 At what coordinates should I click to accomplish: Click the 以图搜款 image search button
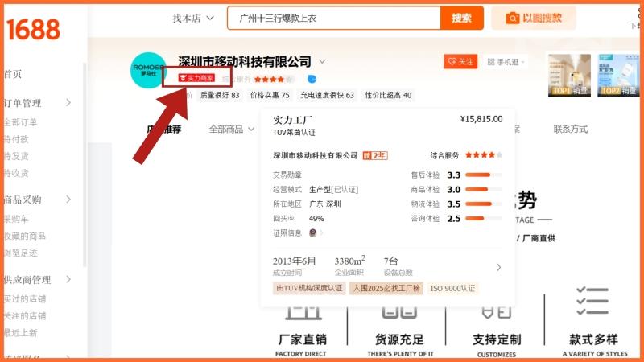pos(534,18)
